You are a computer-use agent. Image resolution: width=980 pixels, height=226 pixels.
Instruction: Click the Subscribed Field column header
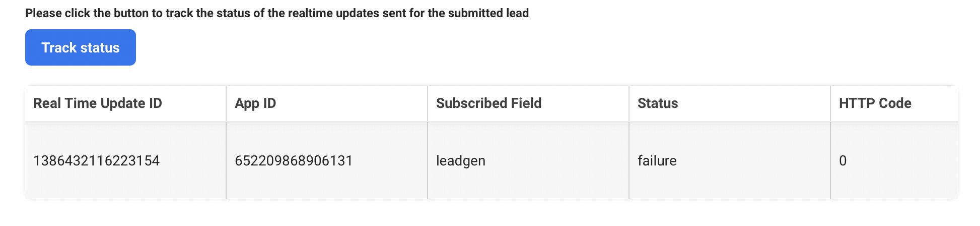click(x=488, y=103)
